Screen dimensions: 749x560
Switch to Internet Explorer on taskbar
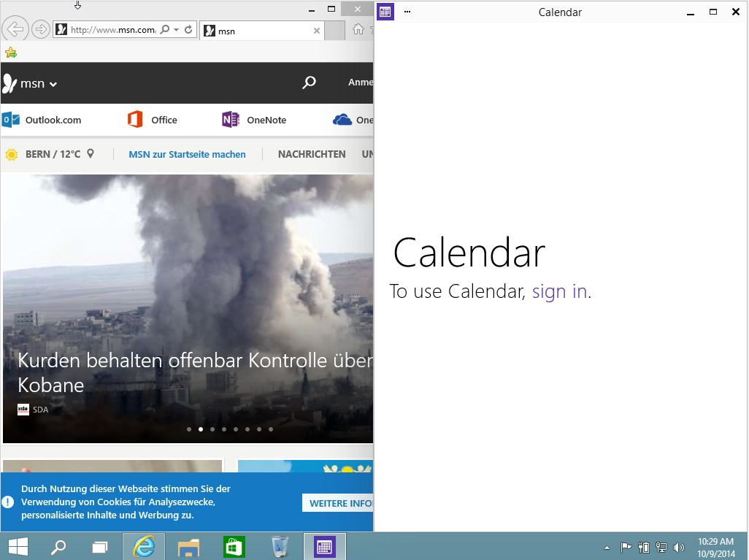(144, 546)
